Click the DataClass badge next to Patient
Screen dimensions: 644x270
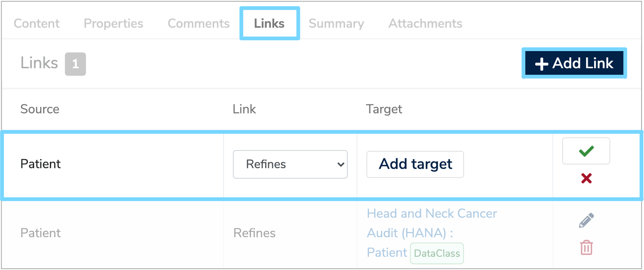coord(437,253)
